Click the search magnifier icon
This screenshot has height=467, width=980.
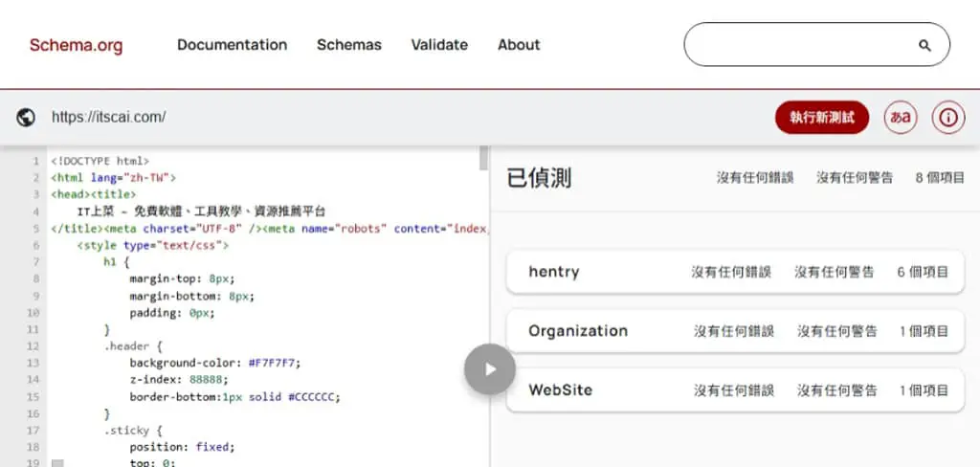click(924, 45)
